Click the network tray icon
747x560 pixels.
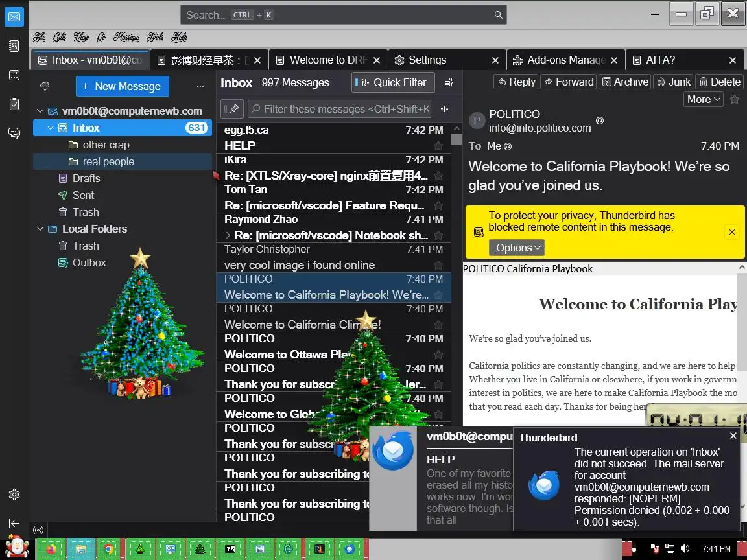[670, 548]
